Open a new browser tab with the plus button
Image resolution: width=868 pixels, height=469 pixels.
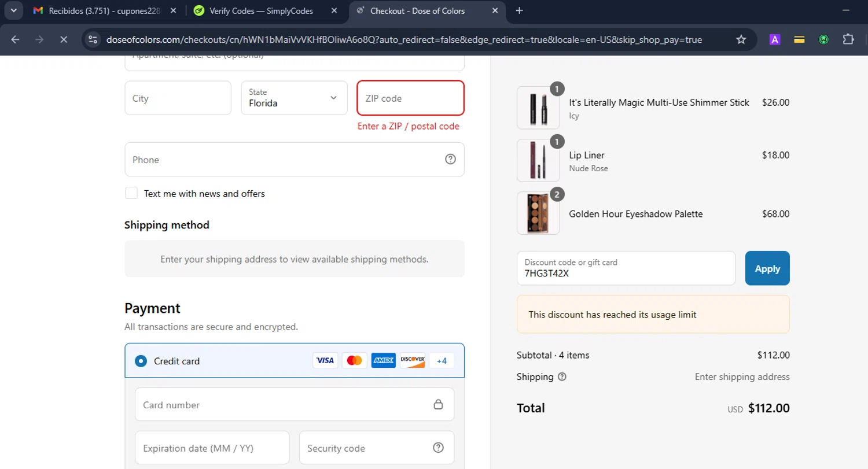pyautogui.click(x=519, y=10)
